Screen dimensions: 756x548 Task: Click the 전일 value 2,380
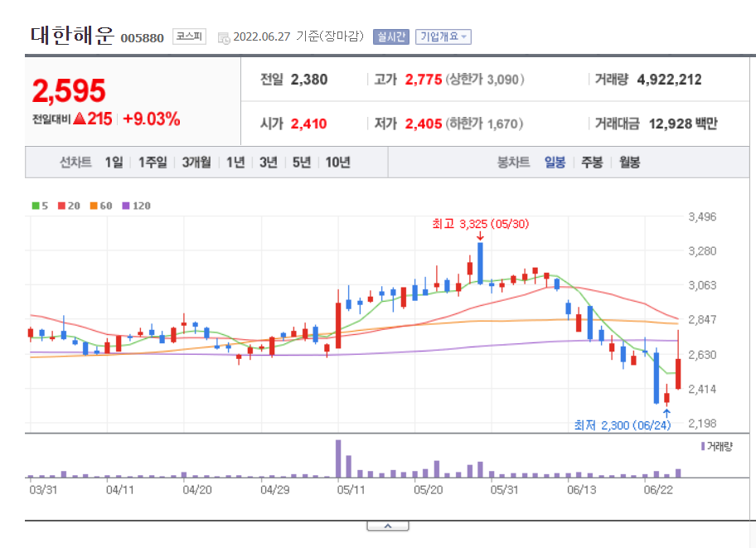click(309, 80)
